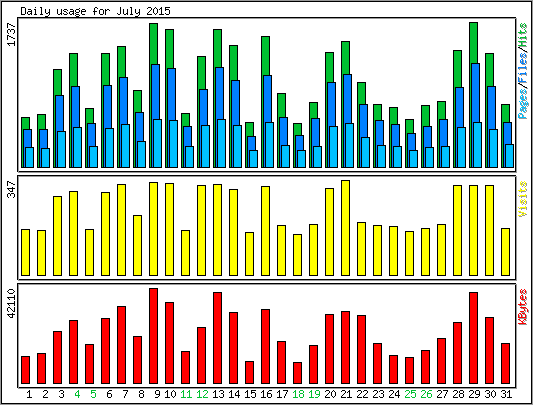
Task: Click the yellow Visits legend label
Action: (x=523, y=199)
